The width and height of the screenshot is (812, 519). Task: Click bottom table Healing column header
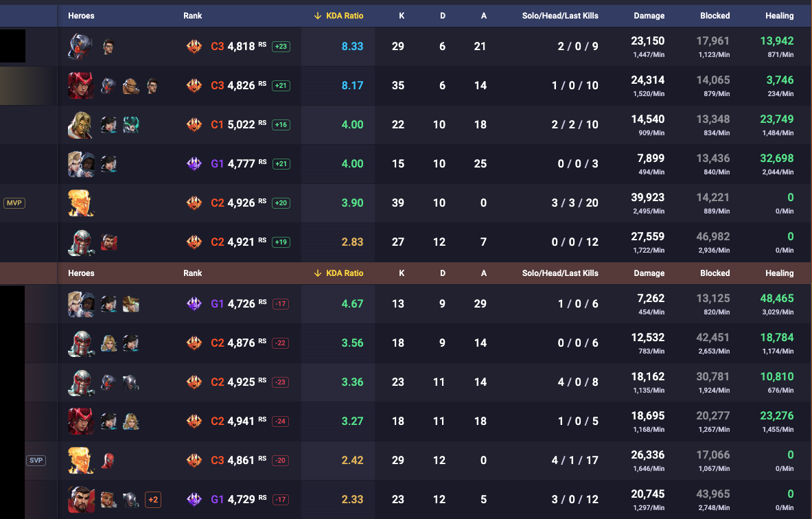click(x=779, y=273)
